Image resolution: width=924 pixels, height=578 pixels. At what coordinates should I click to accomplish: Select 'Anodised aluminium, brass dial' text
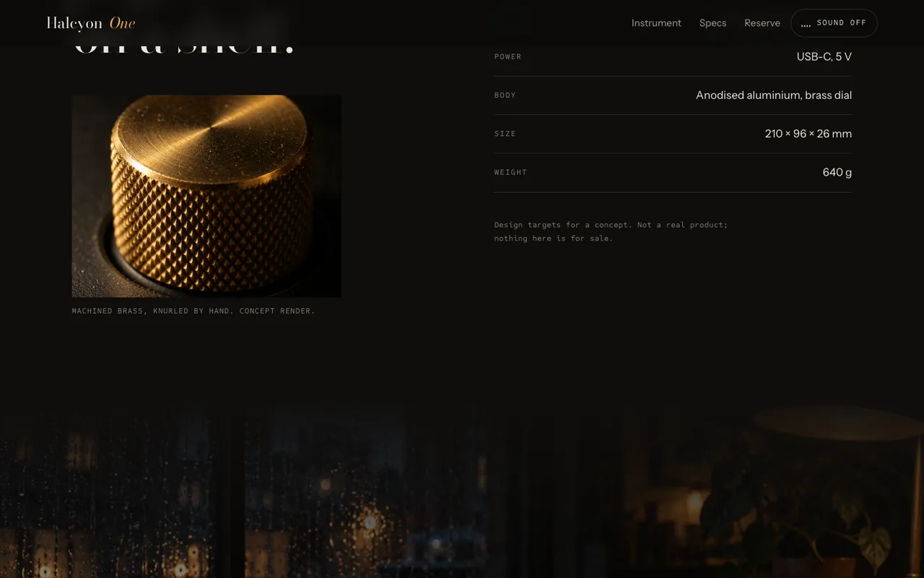(x=774, y=95)
